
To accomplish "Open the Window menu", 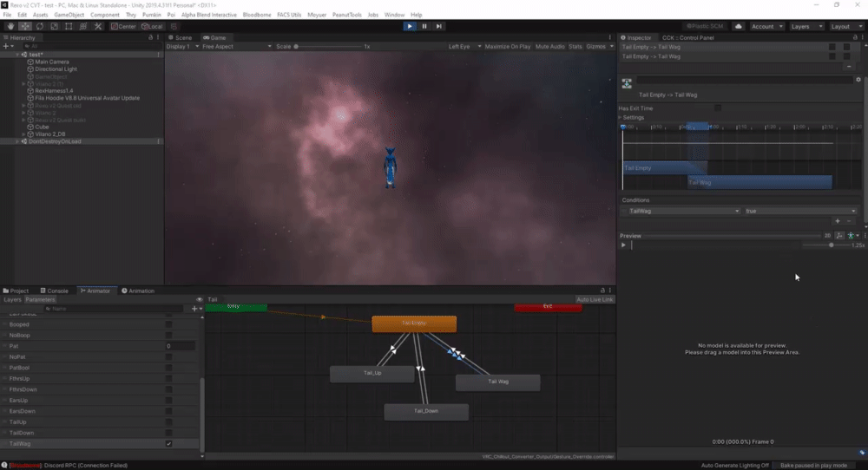I will (x=394, y=15).
